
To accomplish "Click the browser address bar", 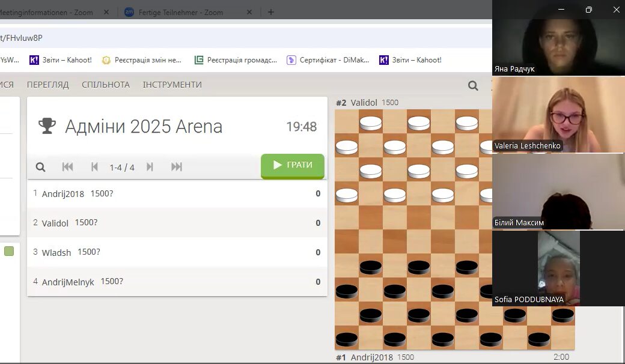I will point(240,38).
